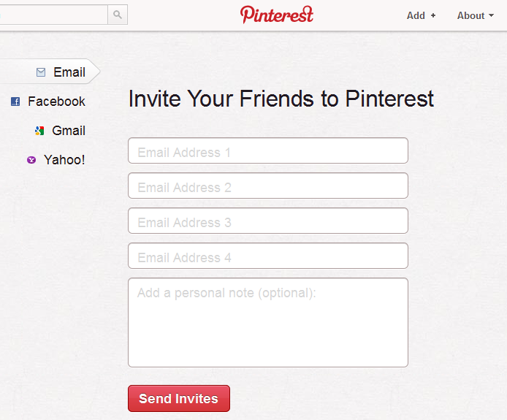The width and height of the screenshot is (507, 420).
Task: Click the plus icon next to Add
Action: (433, 15)
